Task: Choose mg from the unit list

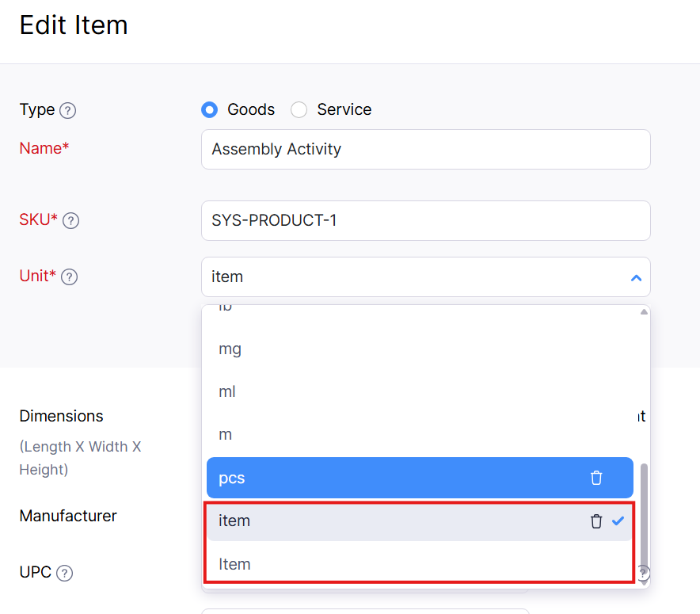Action: tap(230, 349)
